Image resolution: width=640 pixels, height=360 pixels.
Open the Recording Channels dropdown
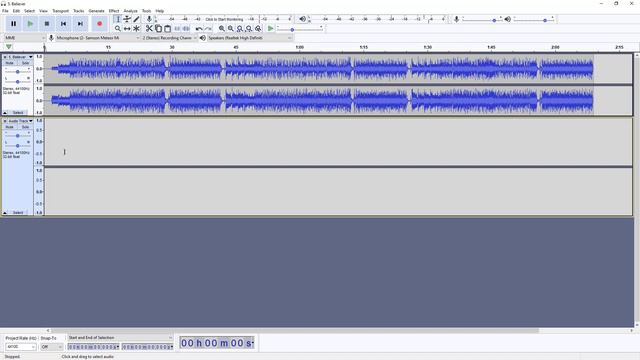[x=169, y=38]
